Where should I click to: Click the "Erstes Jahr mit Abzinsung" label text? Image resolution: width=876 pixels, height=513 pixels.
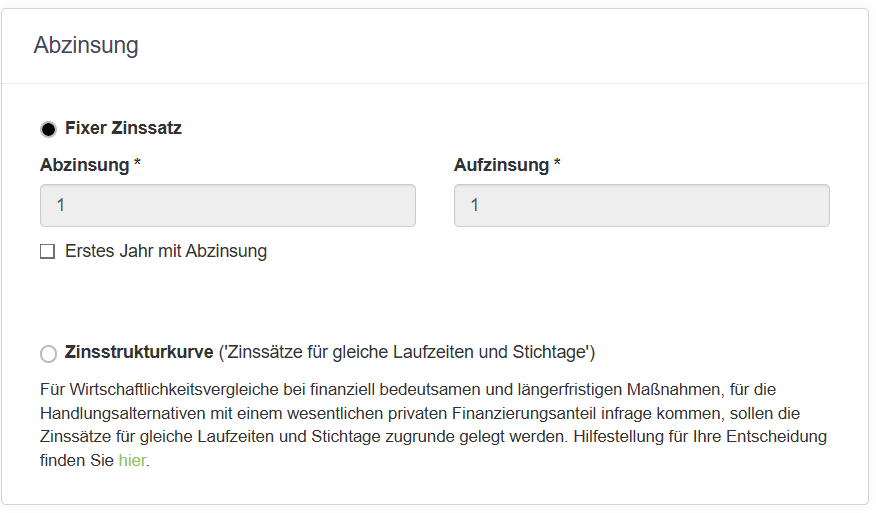166,251
